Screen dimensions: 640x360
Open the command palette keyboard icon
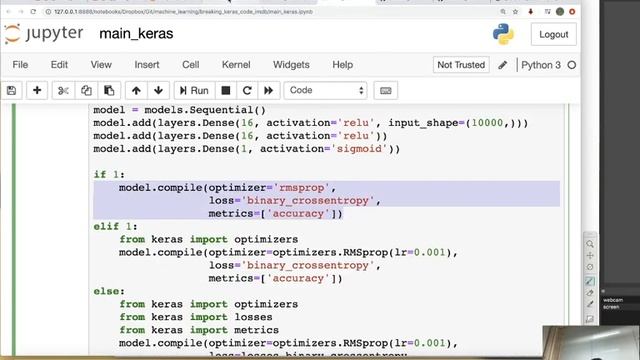(386, 90)
